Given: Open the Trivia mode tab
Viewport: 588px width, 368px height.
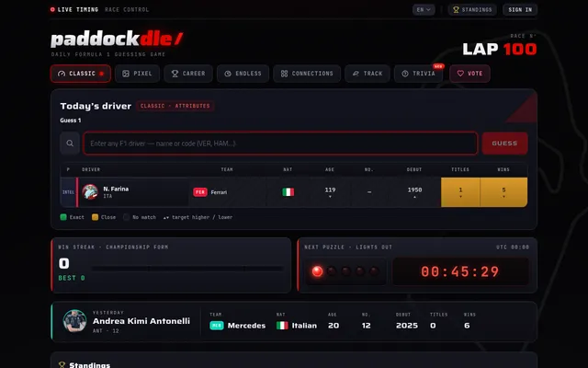Looking at the screenshot, I should point(419,74).
